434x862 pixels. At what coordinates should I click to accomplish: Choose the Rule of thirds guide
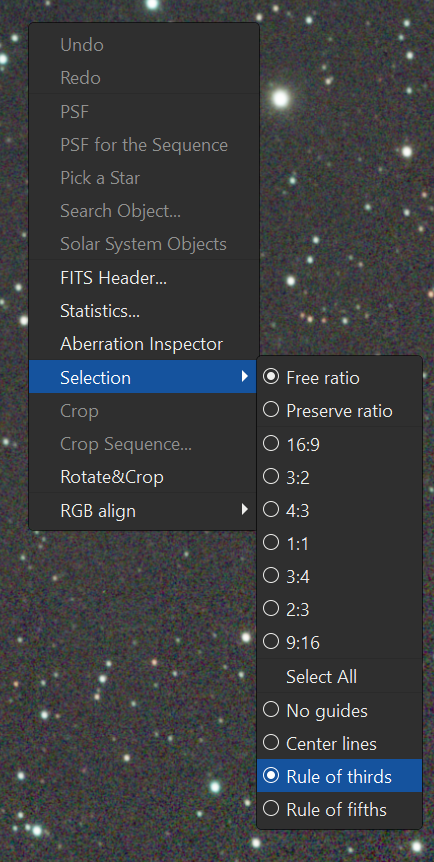339,776
